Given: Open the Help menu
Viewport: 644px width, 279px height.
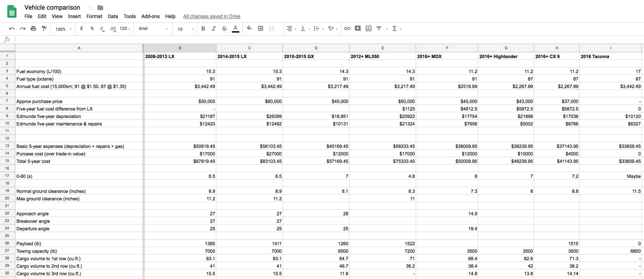Looking at the screenshot, I should pyautogui.click(x=170, y=17).
